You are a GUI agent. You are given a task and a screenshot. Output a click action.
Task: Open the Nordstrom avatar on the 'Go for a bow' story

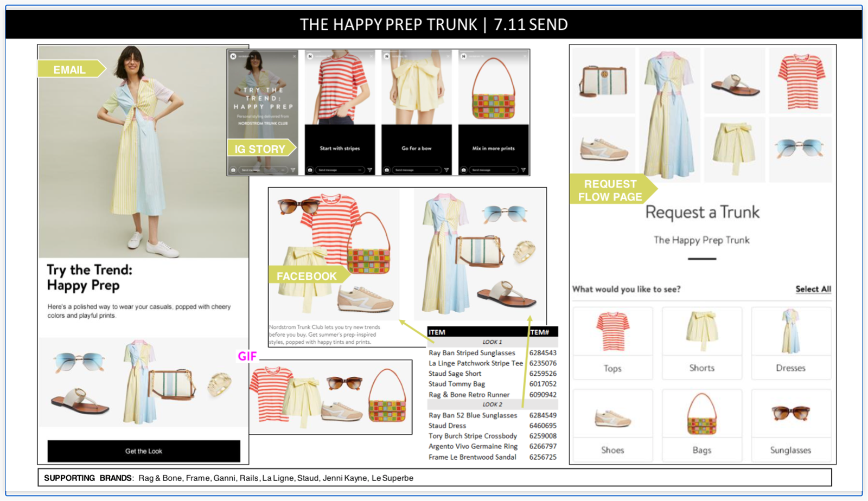click(x=387, y=56)
